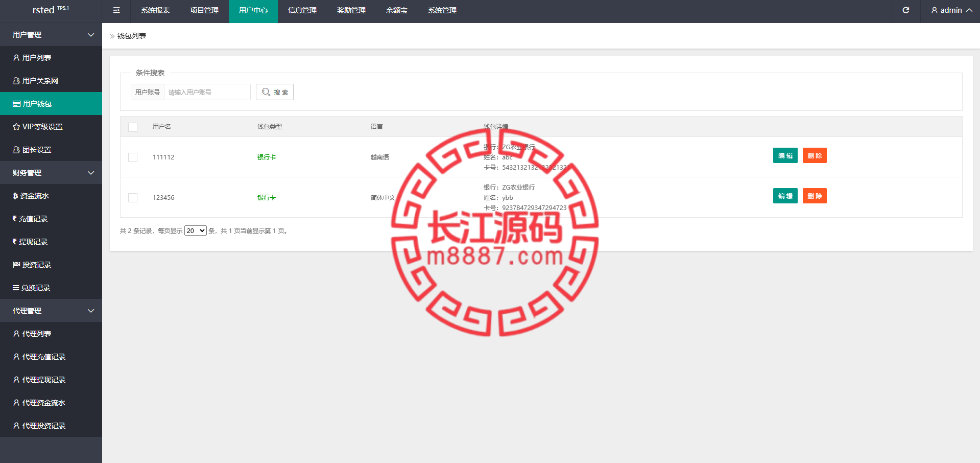The image size is (980, 463).
Task: Click 删除 button for user 111112
Action: (x=815, y=155)
